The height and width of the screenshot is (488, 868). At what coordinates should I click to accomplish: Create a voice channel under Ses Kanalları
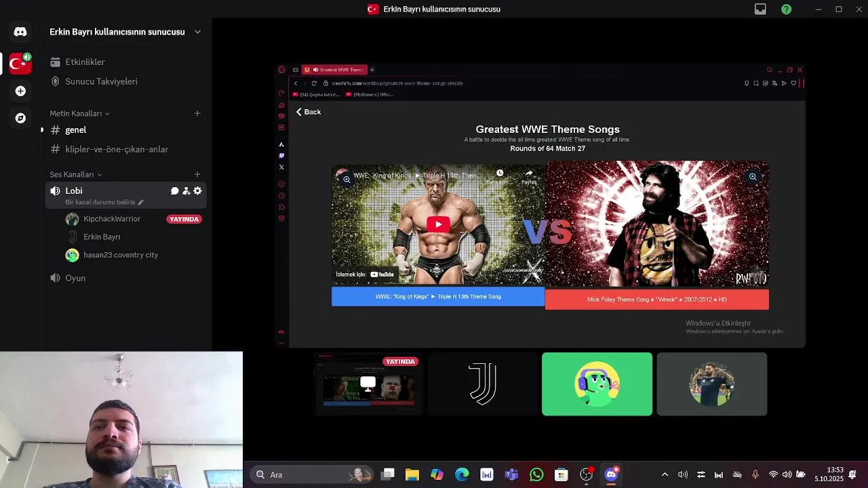(197, 174)
